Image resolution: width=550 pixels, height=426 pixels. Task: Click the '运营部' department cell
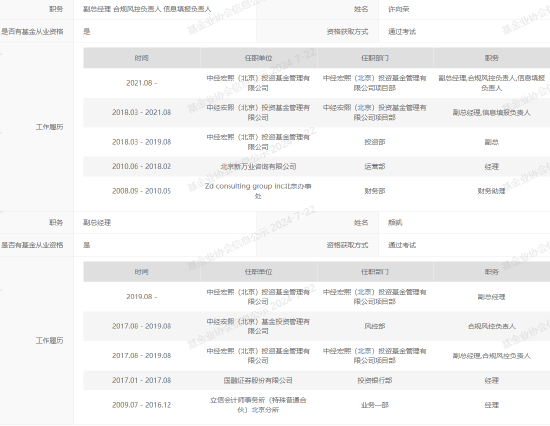pos(375,166)
